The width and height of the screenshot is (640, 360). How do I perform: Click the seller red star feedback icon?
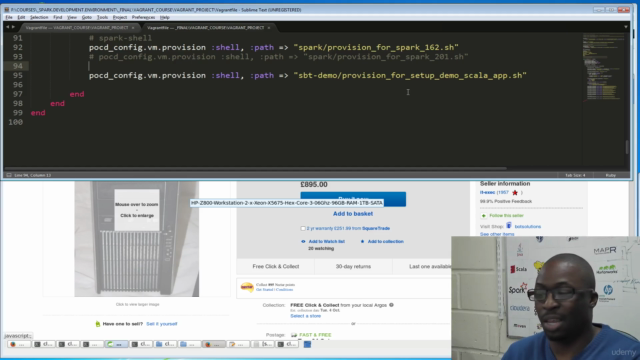515,193
